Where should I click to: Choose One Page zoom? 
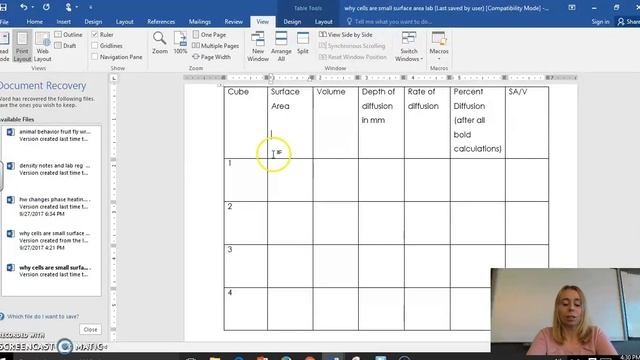pos(209,35)
